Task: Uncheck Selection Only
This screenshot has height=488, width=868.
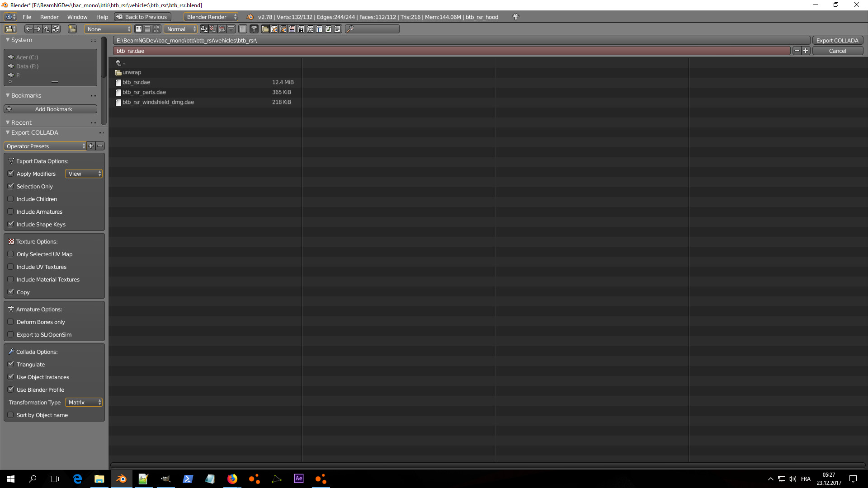Action: point(11,186)
